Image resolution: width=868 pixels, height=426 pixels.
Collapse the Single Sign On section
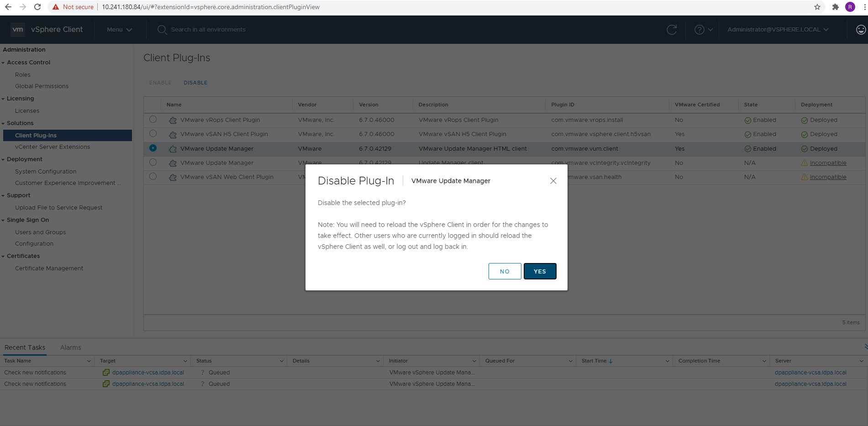[3, 220]
